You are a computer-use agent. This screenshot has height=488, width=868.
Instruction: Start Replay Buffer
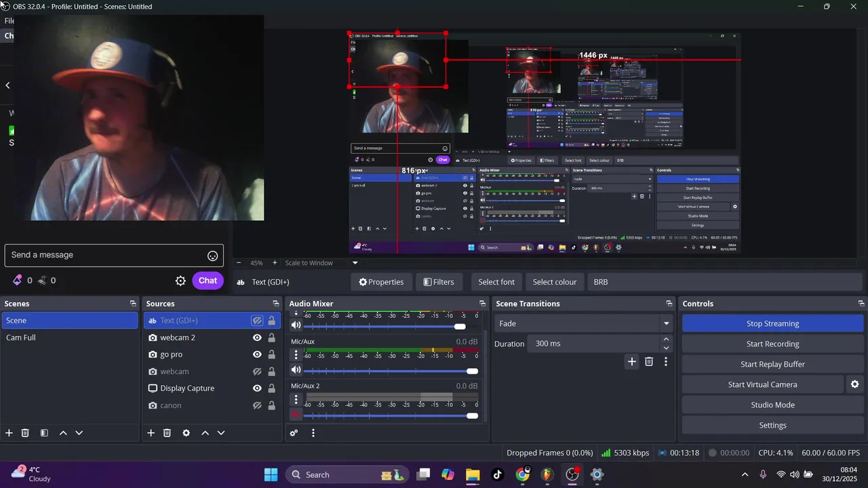772,364
